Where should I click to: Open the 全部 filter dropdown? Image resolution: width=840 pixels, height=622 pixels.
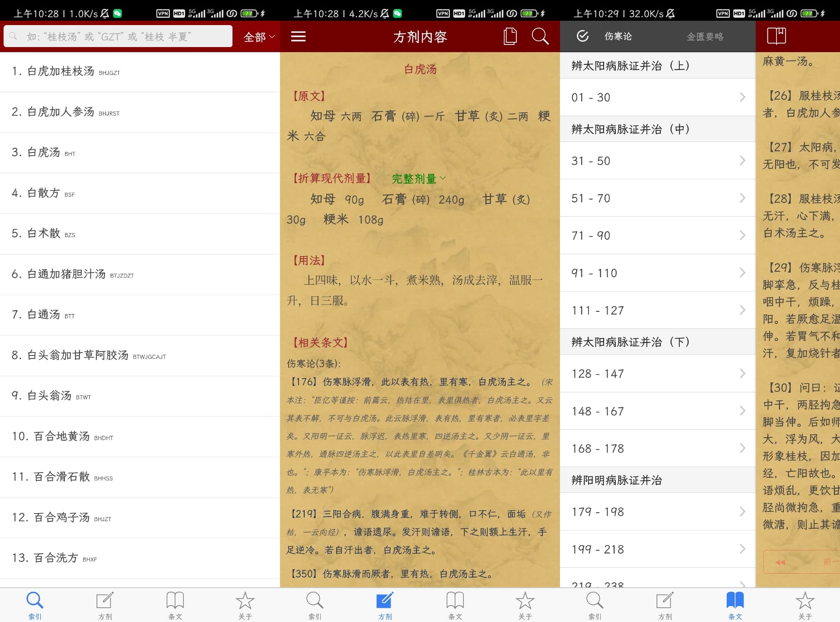(259, 37)
